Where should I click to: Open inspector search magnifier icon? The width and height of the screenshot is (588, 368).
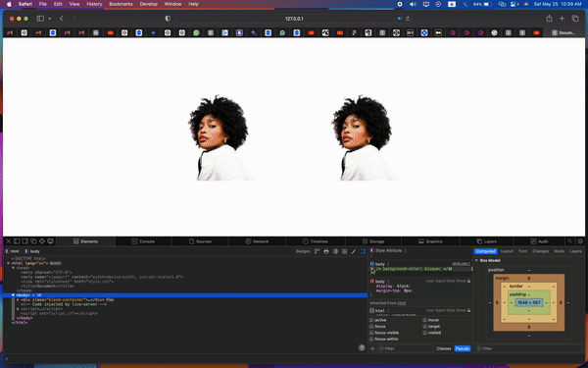point(569,241)
